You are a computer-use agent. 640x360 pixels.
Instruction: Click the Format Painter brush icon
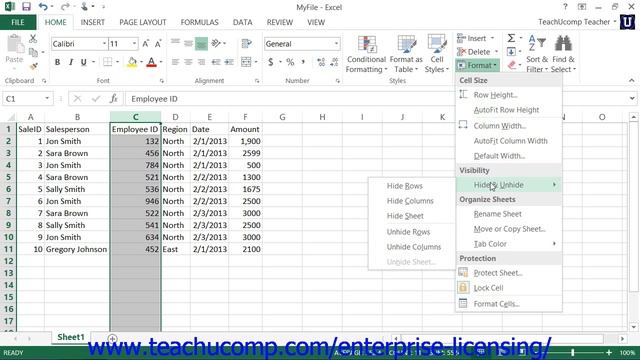point(33,66)
